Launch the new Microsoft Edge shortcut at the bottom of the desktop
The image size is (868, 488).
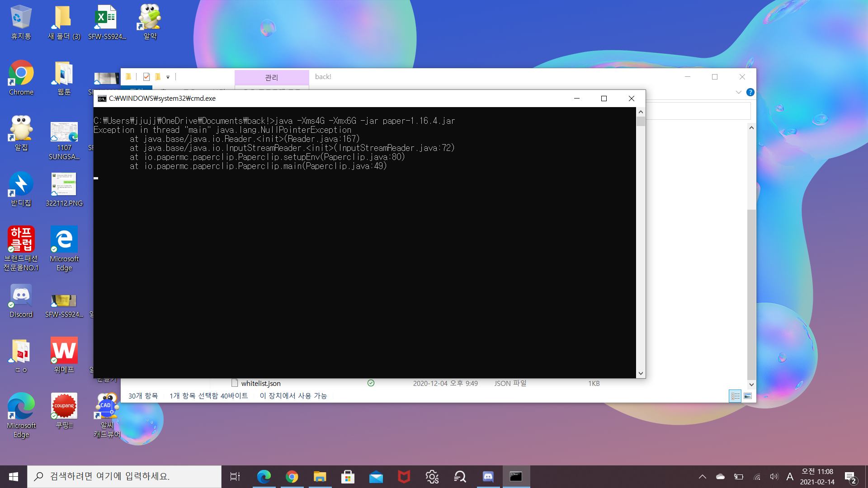(21, 416)
